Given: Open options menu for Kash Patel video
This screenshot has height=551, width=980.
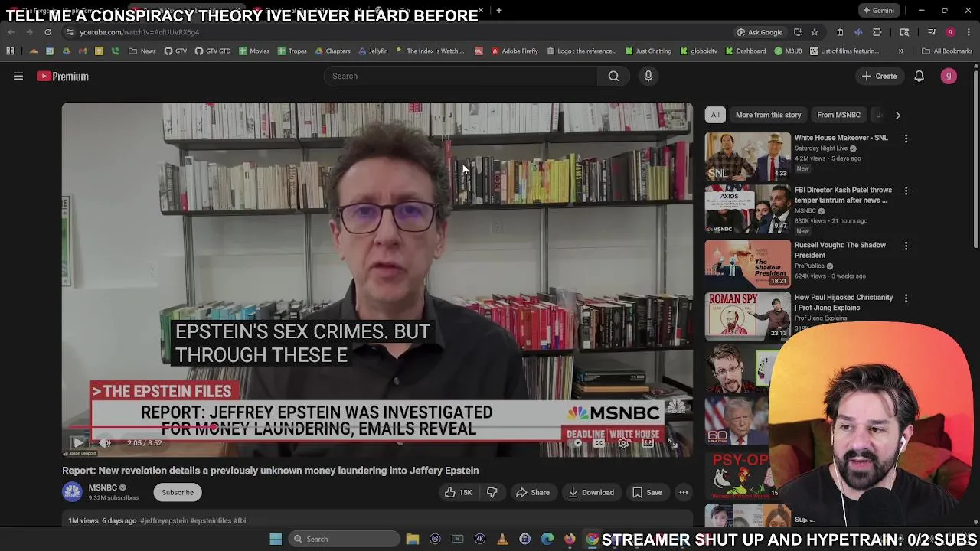Looking at the screenshot, I should [906, 191].
